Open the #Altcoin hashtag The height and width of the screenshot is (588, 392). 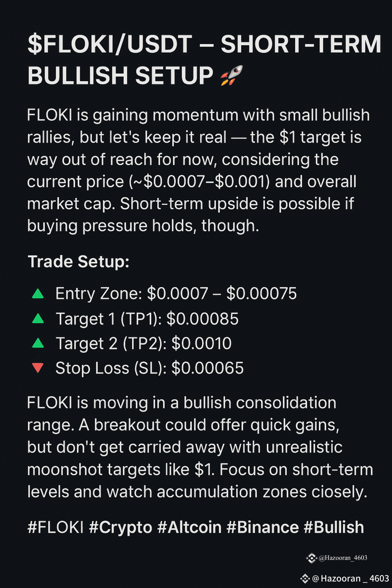(190, 527)
